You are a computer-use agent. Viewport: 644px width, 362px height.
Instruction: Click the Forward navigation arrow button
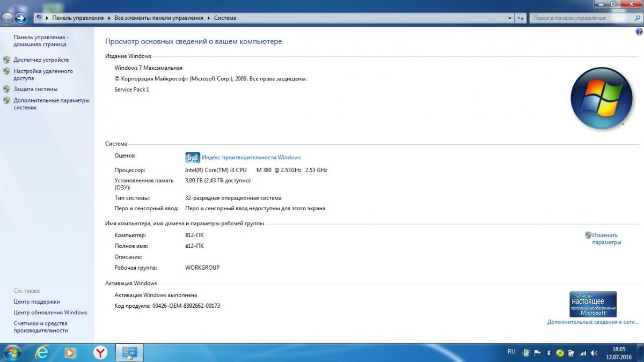[20, 18]
